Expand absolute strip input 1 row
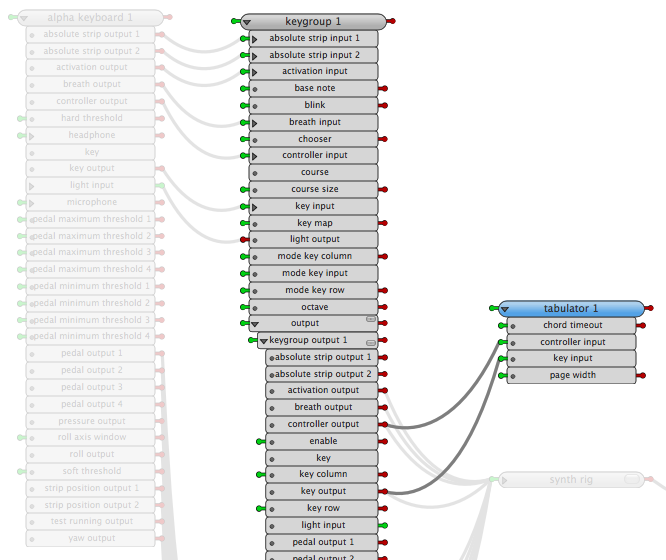Screen dimensions: 666x560 tap(254, 40)
